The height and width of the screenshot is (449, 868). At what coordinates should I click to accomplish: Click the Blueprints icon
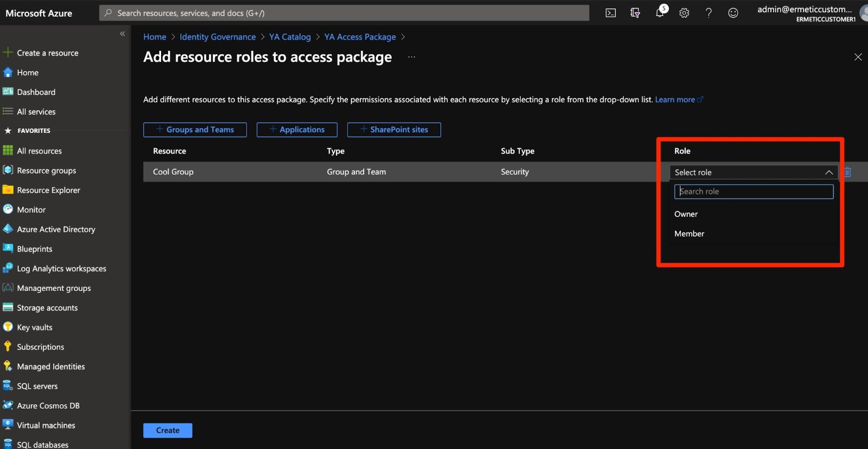pos(8,248)
